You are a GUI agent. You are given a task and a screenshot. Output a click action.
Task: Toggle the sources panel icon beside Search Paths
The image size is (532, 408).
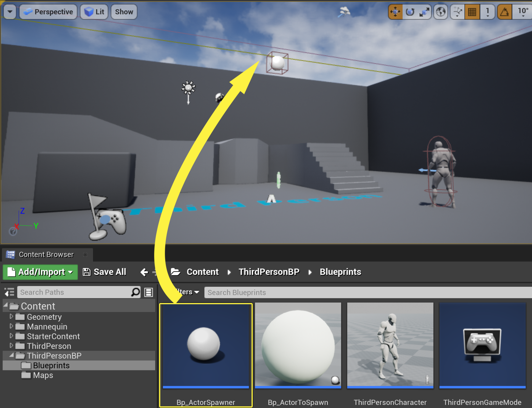point(10,292)
